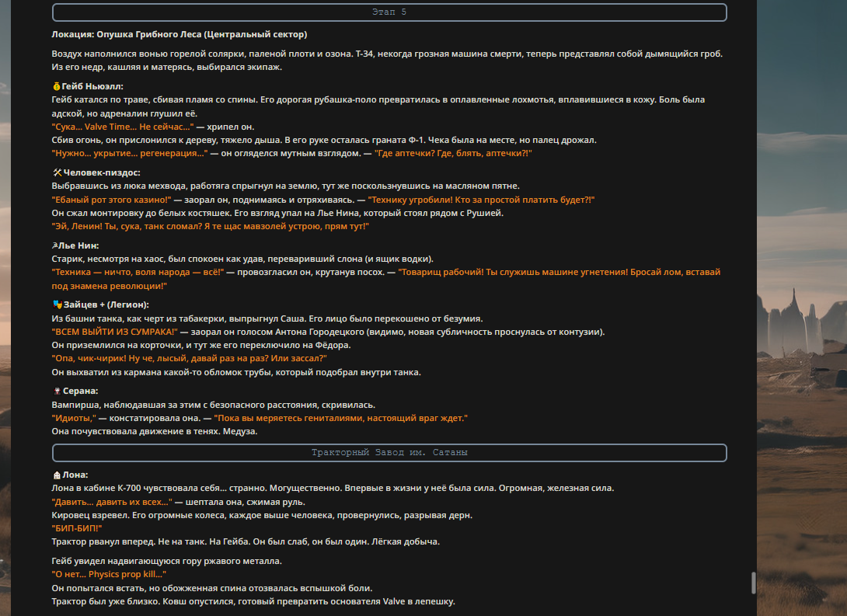The width and height of the screenshot is (847, 616).
Task: Click the quote 'Где аптечки? Где, блять, аптечки?!'
Action: 453,153
